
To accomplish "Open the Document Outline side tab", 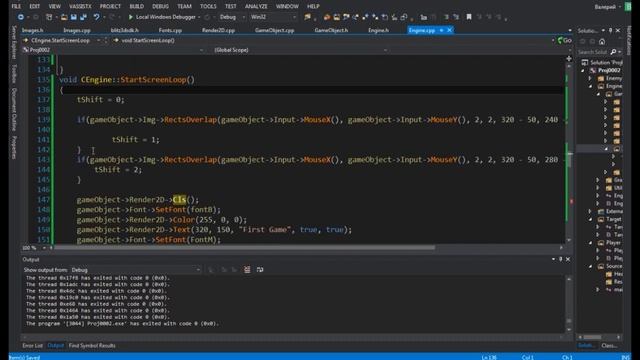I will pos(14,109).
